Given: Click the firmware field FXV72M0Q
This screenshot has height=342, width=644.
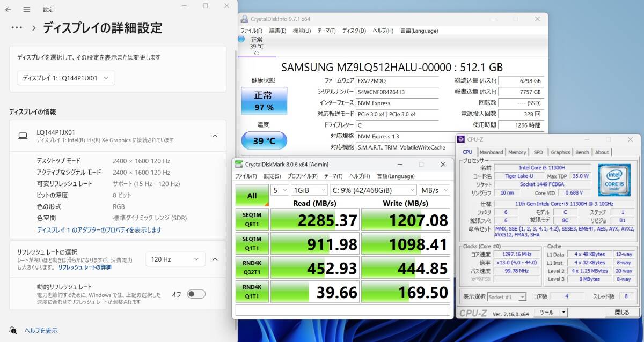Looking at the screenshot, I should pyautogui.click(x=397, y=80).
